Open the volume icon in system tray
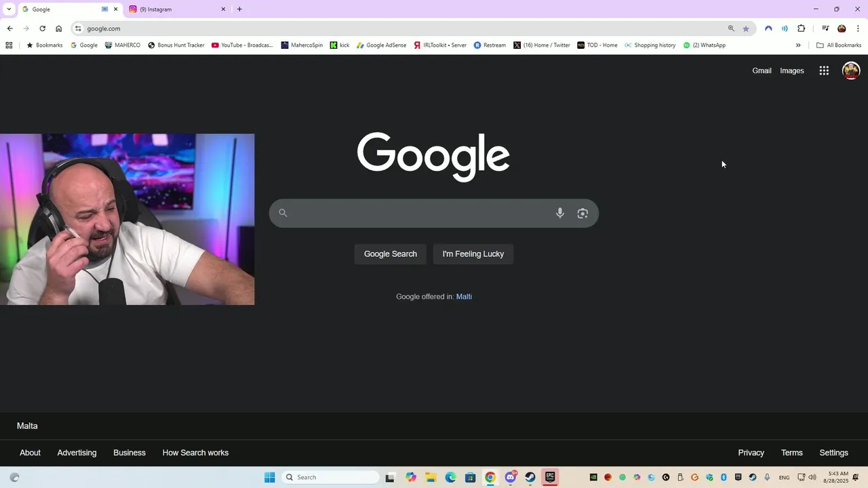Viewport: 868px width, 488px height. pos(812,477)
